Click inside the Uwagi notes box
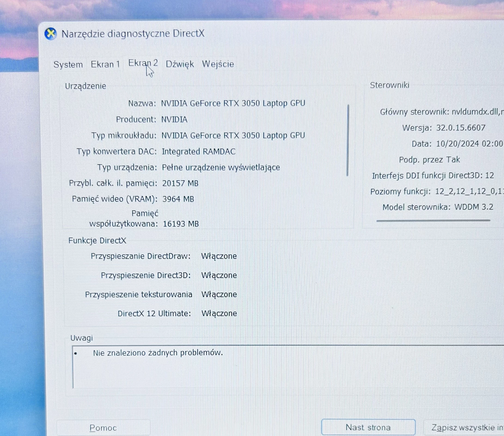This screenshot has width=504, height=436. click(x=288, y=367)
